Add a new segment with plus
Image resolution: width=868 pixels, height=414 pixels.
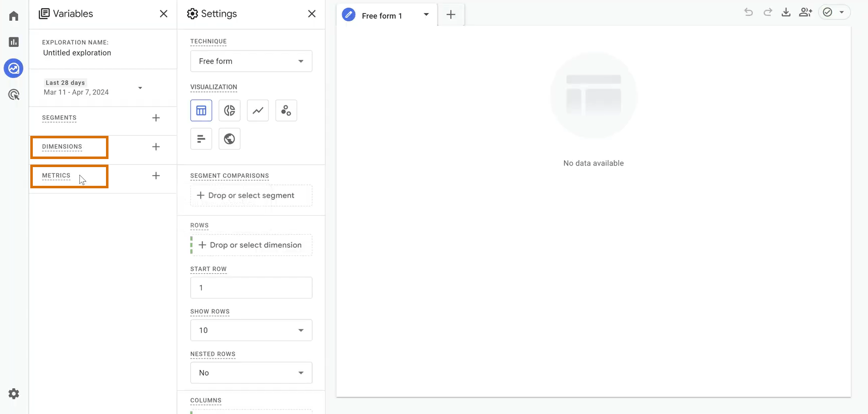(156, 118)
